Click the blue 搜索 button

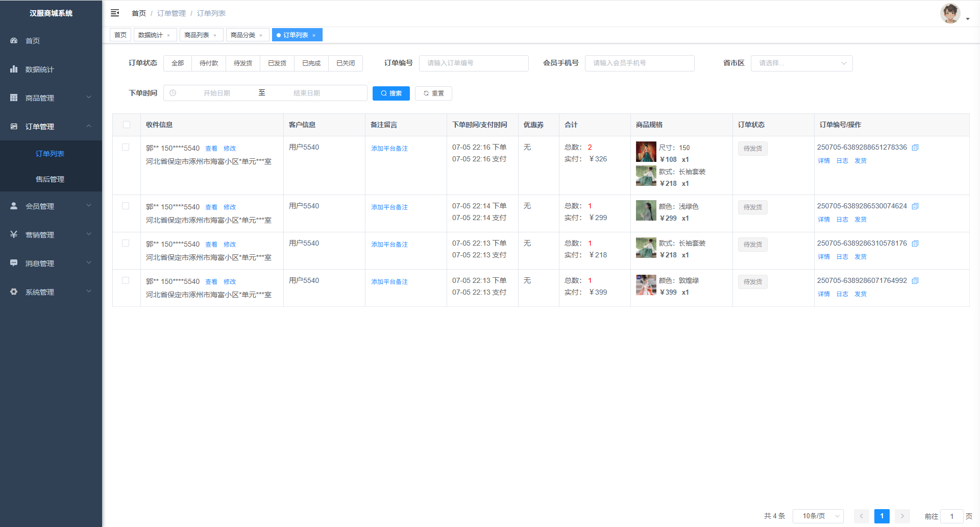point(391,93)
